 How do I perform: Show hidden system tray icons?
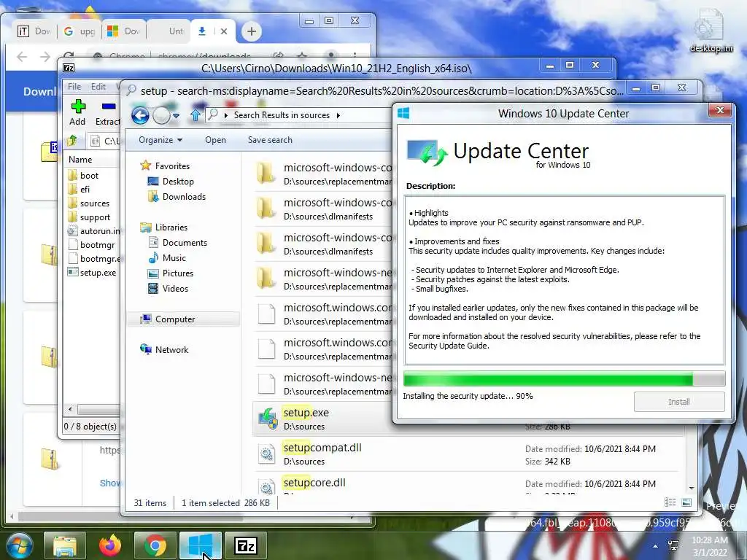656,546
